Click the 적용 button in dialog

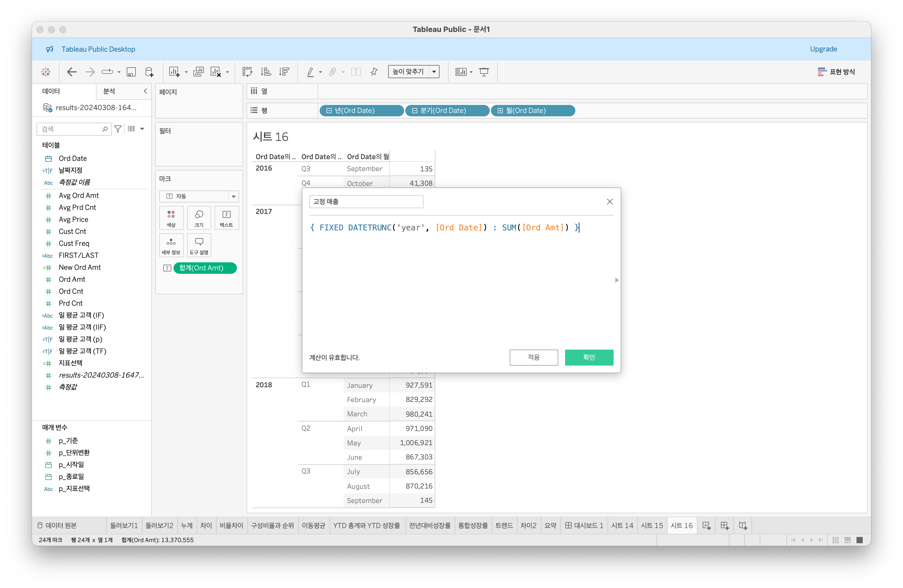[x=533, y=358]
